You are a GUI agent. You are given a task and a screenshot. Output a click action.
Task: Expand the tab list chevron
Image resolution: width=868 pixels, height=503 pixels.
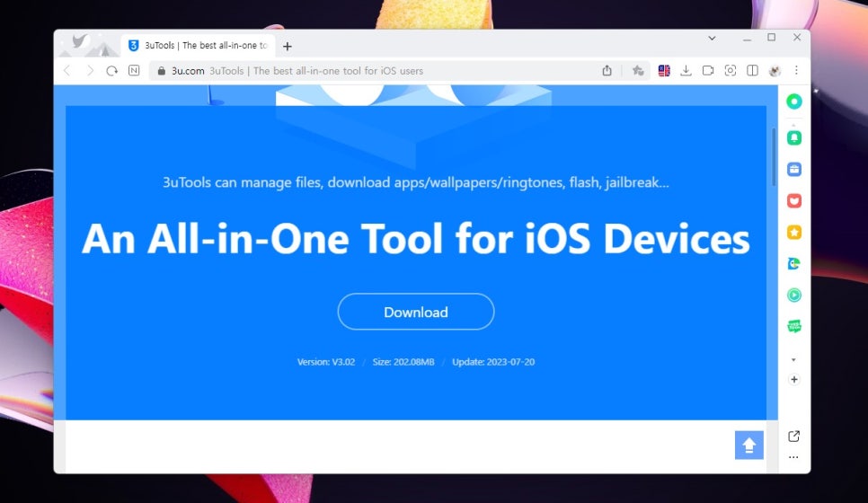tap(712, 38)
